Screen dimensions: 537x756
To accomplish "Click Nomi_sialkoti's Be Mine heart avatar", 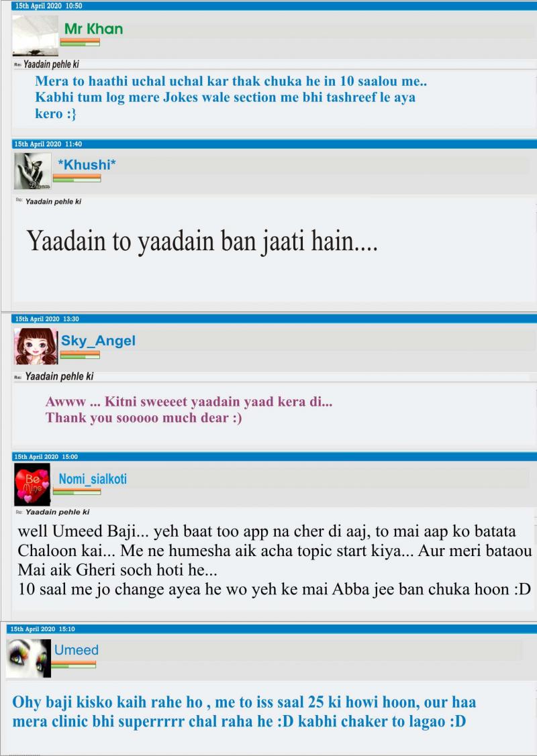I will pos(32,484).
